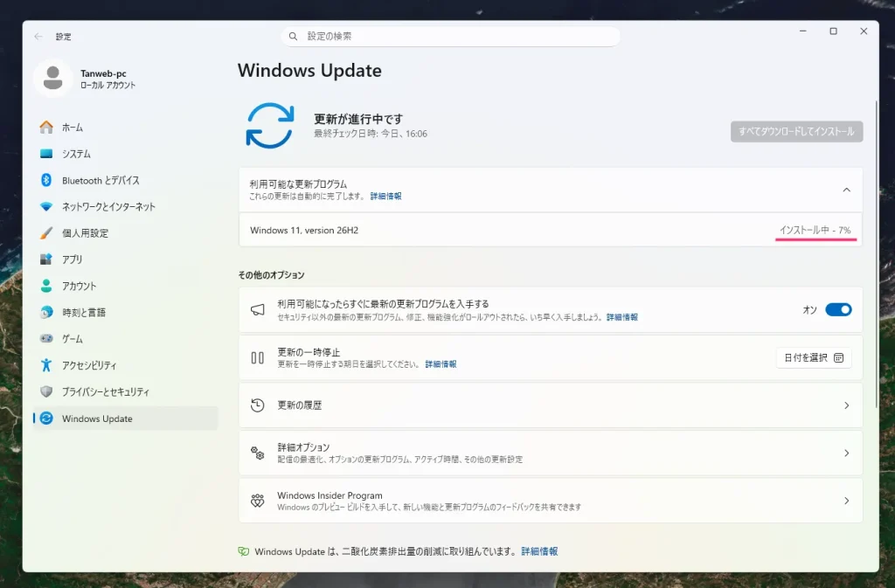Select システム in the sidebar
895x588 pixels.
tap(126, 154)
